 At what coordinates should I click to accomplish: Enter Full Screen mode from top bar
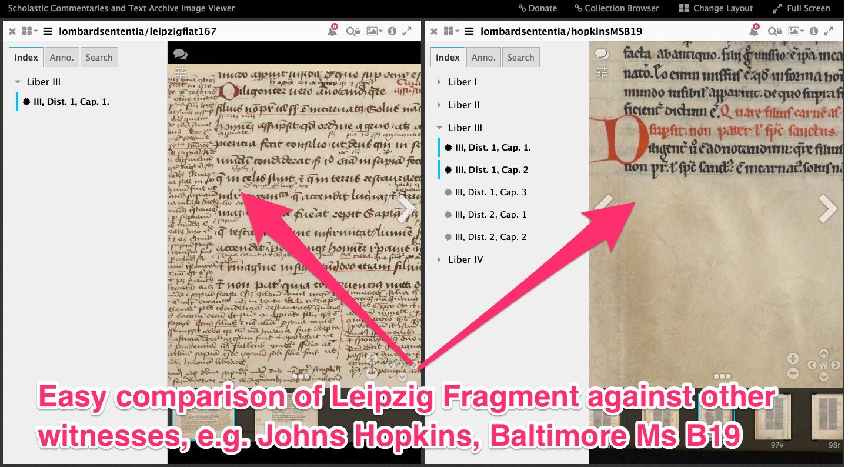(802, 8)
